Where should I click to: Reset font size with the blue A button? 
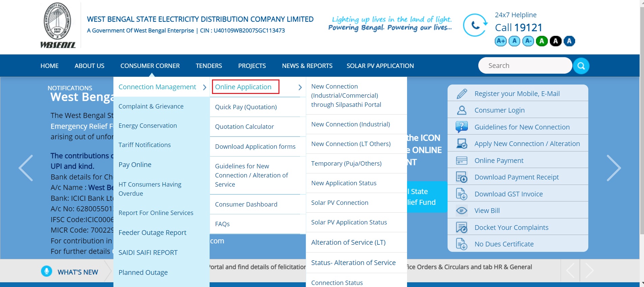click(x=514, y=41)
